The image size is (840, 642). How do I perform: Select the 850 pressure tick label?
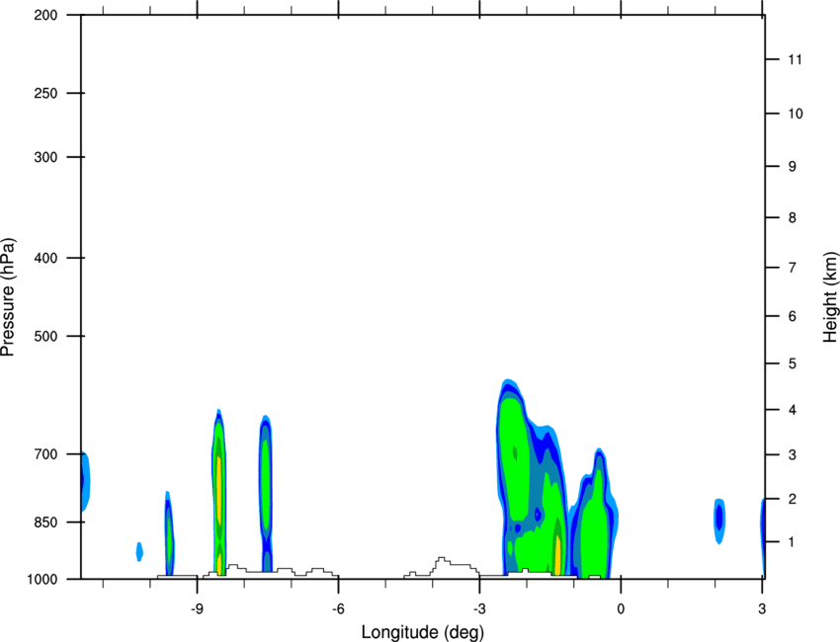(x=45, y=522)
